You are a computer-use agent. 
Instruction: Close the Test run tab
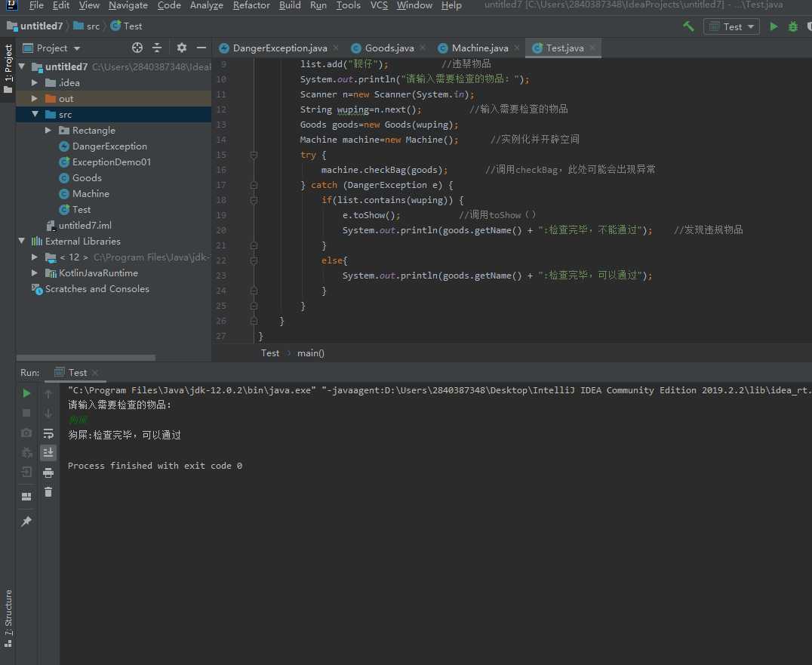click(x=95, y=373)
